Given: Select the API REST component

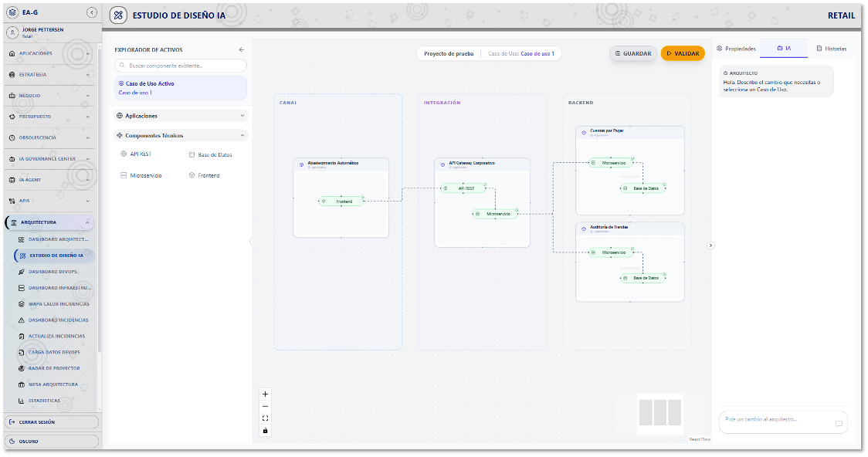Looking at the screenshot, I should [136, 154].
